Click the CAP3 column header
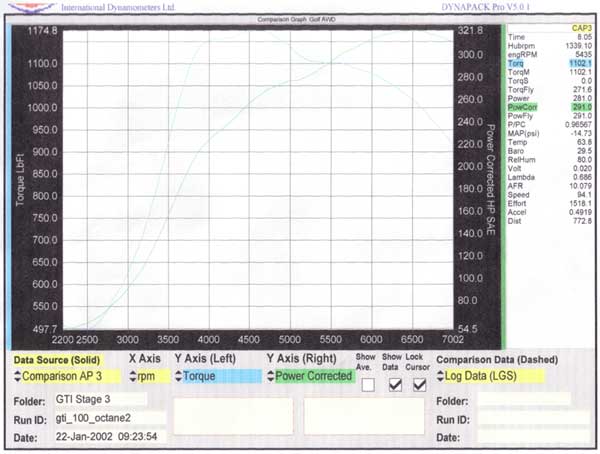600x454 pixels. [x=582, y=28]
